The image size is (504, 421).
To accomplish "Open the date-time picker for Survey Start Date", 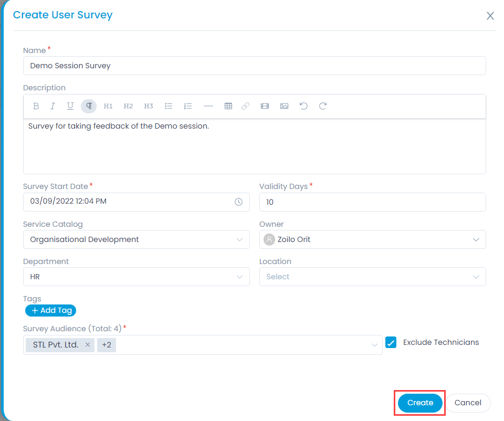I will pos(239,202).
